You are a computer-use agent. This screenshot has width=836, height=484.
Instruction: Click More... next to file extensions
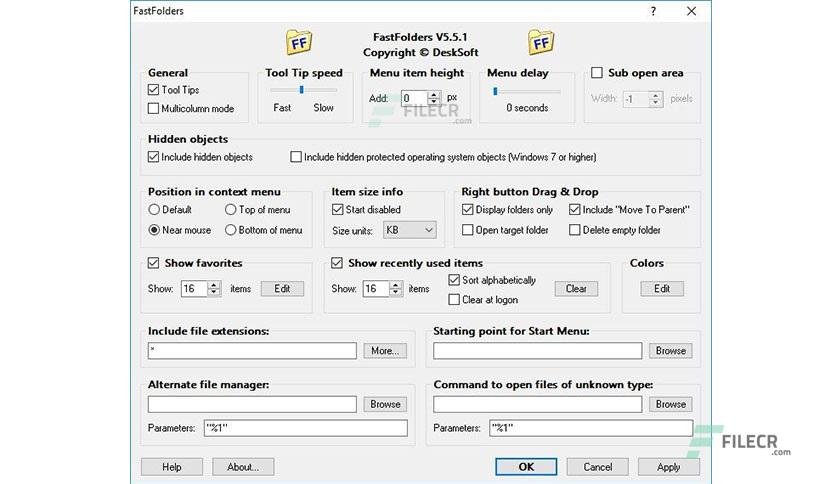pos(385,351)
